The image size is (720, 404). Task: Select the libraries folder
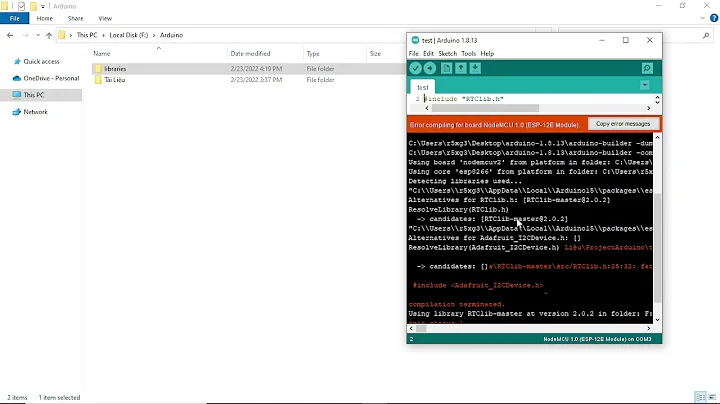coord(115,69)
